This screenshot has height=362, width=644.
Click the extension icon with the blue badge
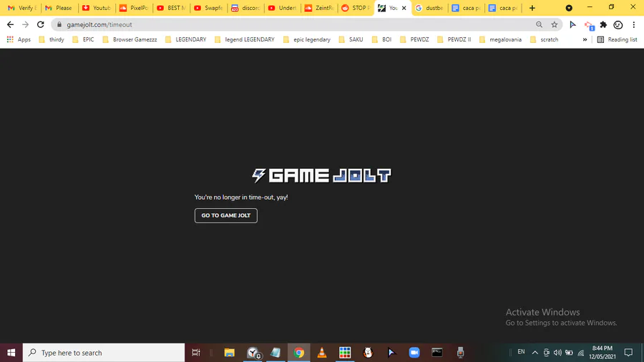[590, 26]
